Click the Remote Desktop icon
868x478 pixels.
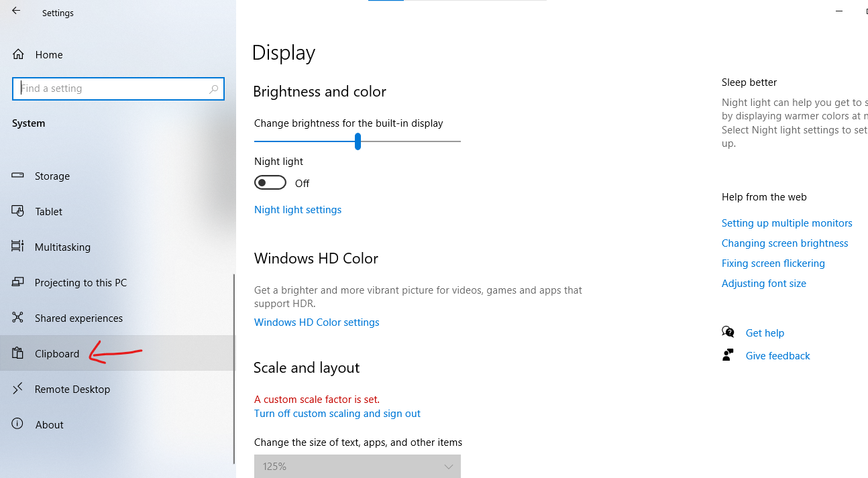(17, 388)
